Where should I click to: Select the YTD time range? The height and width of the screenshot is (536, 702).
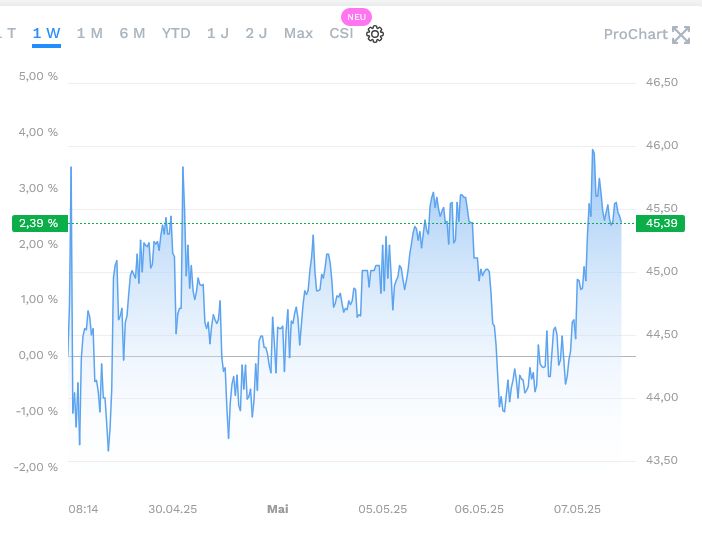pyautogui.click(x=176, y=34)
